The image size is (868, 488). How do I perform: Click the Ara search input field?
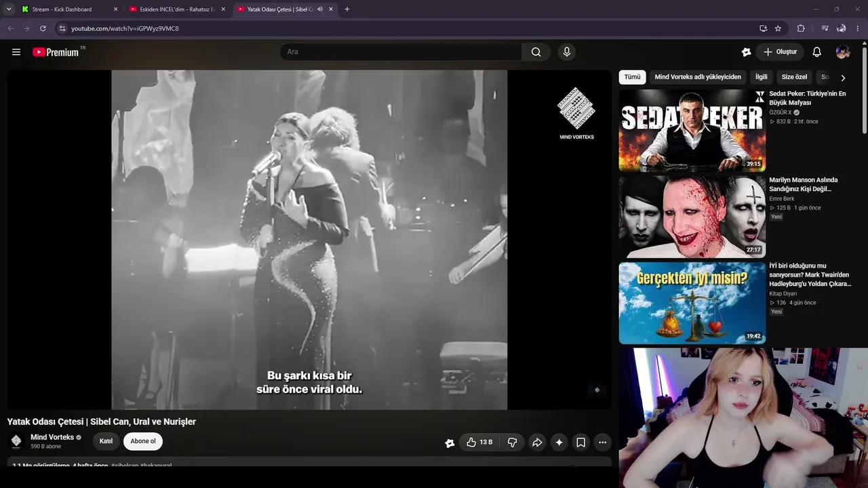pos(401,52)
